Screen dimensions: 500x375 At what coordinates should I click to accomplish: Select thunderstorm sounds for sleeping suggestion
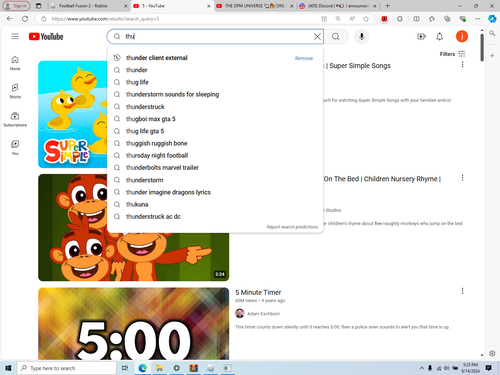(215, 94)
